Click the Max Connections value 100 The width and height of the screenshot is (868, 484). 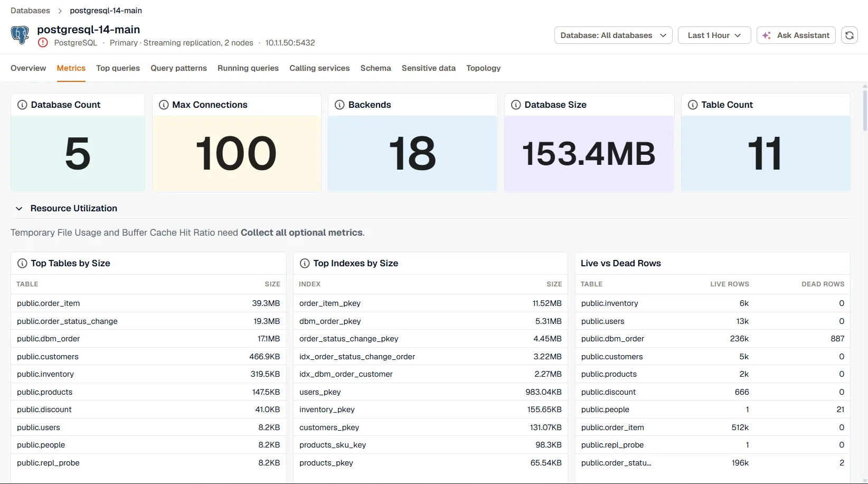236,154
